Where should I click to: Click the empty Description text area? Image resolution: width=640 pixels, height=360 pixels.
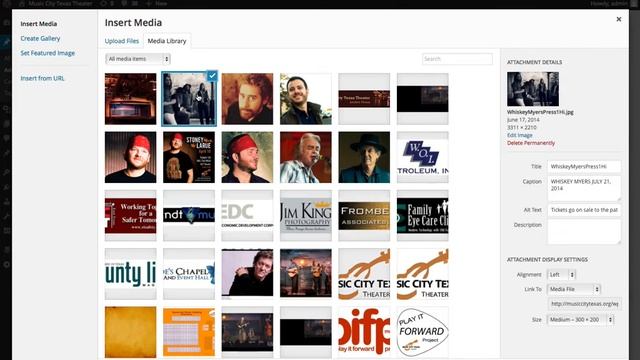584,231
